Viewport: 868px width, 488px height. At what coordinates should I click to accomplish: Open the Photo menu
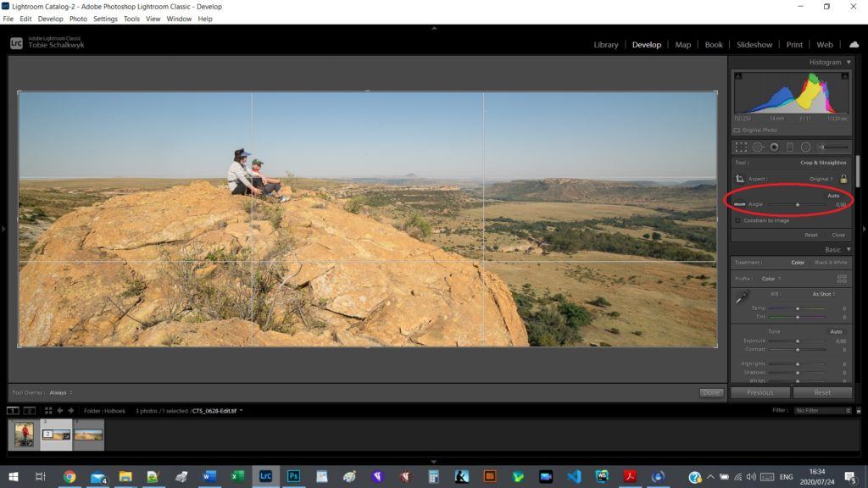pyautogui.click(x=78, y=19)
